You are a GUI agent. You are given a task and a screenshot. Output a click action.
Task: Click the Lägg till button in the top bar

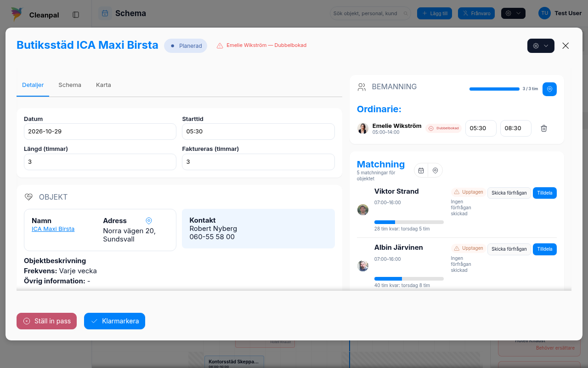[x=435, y=13]
